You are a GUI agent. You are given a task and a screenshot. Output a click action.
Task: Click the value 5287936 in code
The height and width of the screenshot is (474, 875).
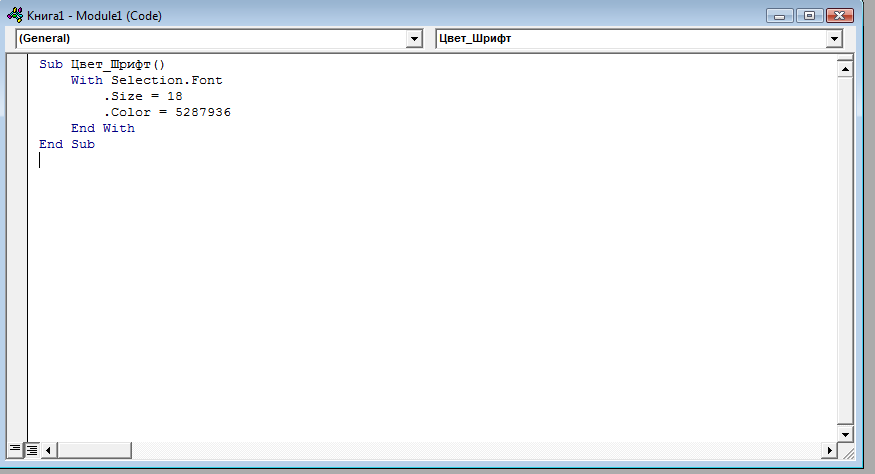pyautogui.click(x=203, y=112)
